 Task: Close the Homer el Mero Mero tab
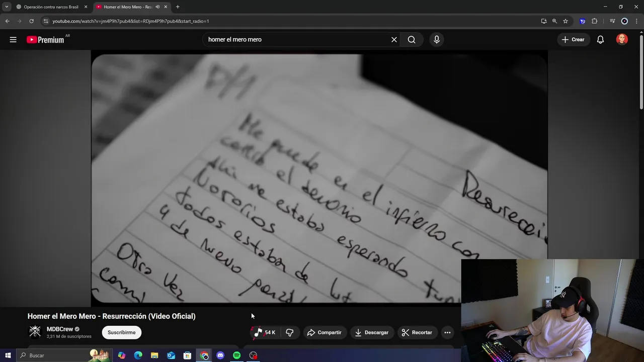(166, 7)
